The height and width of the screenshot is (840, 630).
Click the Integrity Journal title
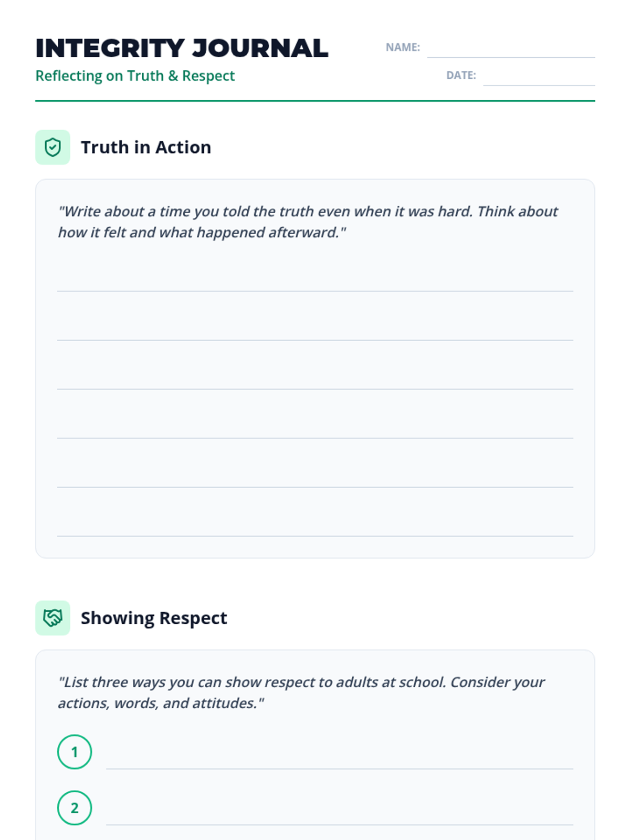(182, 48)
